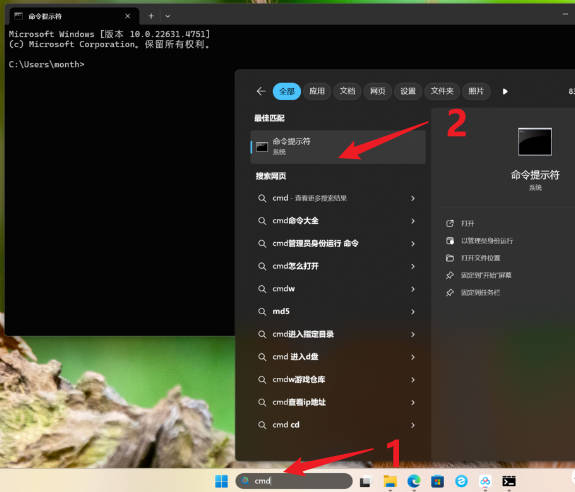Screen dimensions: 575x492
Task: Open the Baidu Netdisk taskbar icon
Action: click(x=485, y=481)
